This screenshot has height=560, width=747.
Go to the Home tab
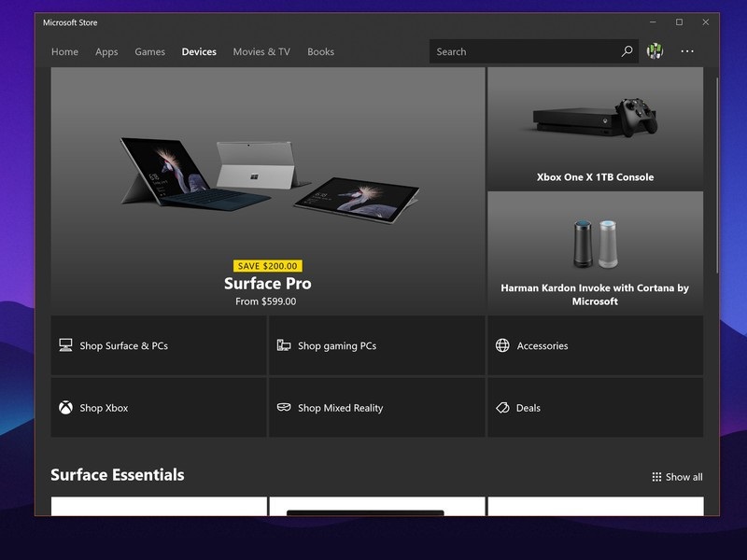64,51
